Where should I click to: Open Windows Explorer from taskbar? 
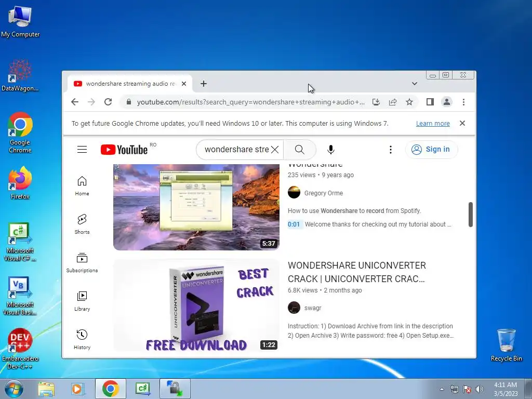46,389
